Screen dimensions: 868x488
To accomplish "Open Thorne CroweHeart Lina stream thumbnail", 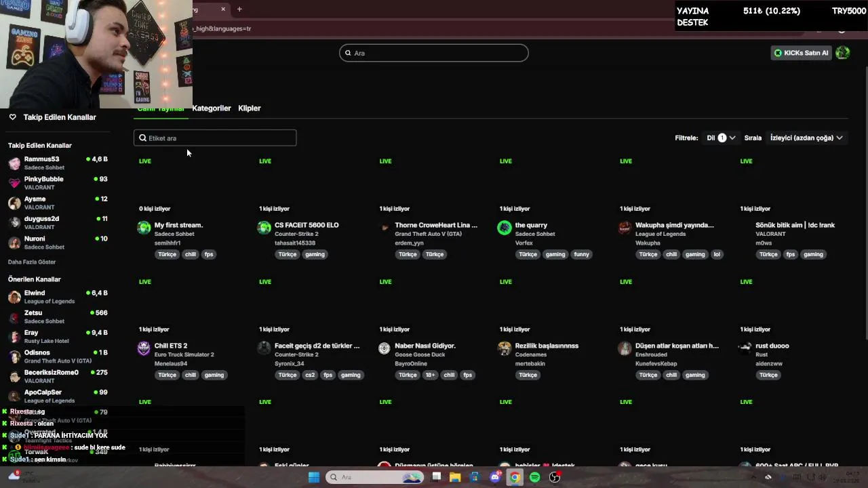I will pos(434,184).
